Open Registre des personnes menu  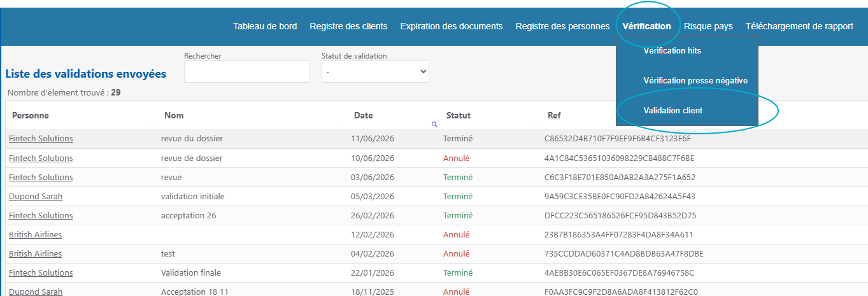coord(562,26)
